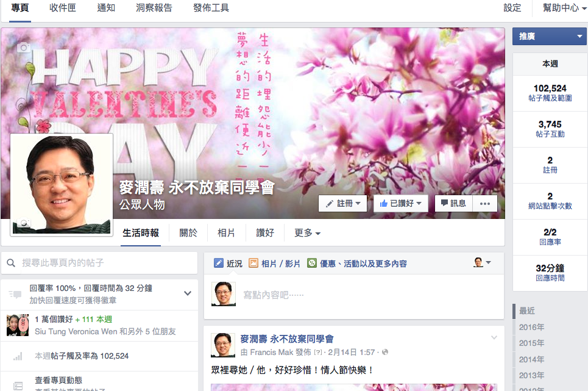Click the globe privacy icon on post

pos(385,353)
